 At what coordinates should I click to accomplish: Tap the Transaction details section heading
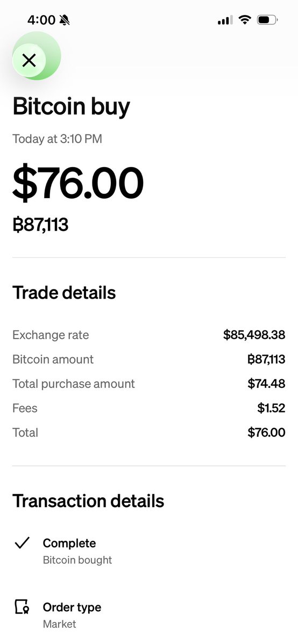point(89,501)
